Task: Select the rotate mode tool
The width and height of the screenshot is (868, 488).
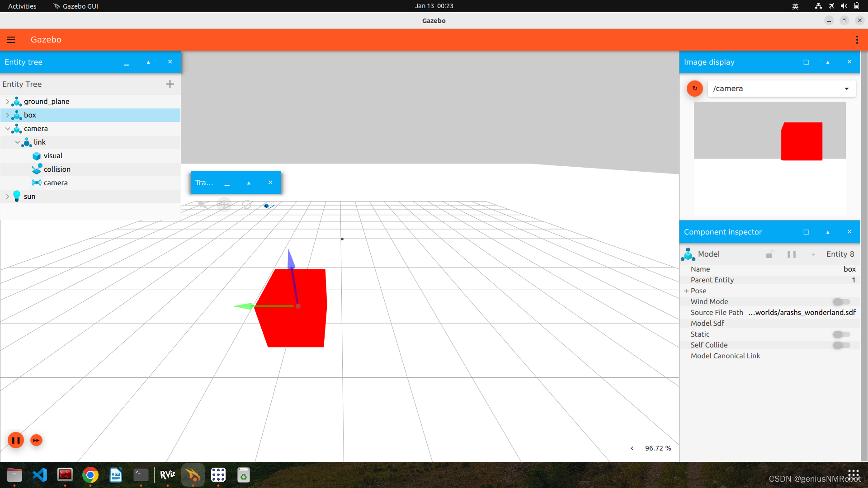Action: pyautogui.click(x=247, y=205)
